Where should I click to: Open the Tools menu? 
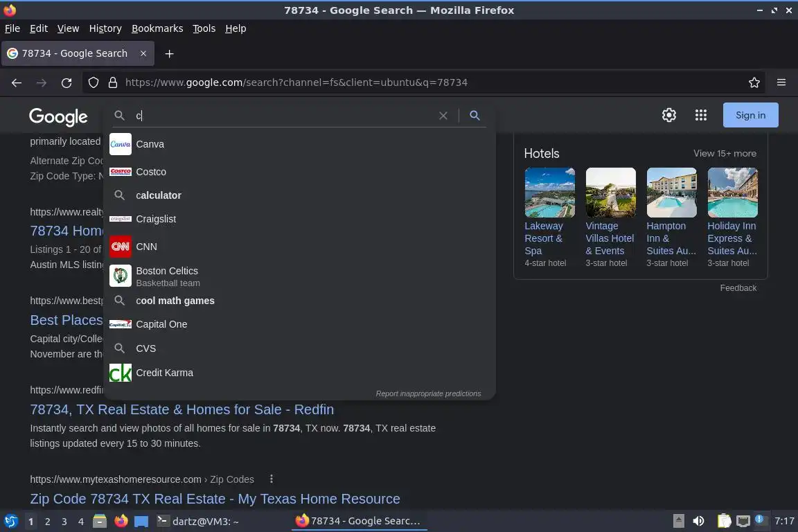pyautogui.click(x=204, y=28)
